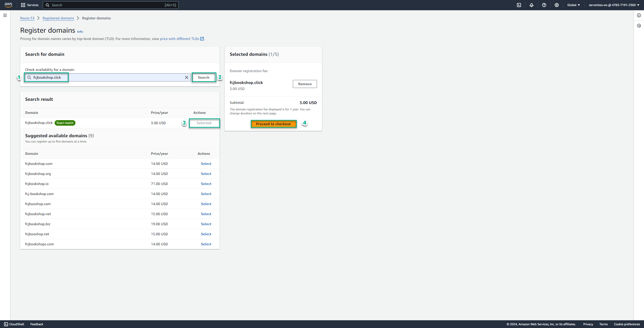Click the Search button for domain
Screen dimensions: 644x328
[x=204, y=77]
